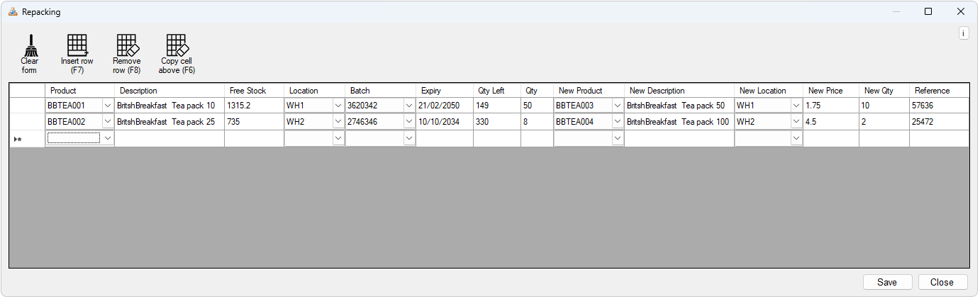This screenshot has width=980, height=299.
Task: Expand the BBTEA001 Product dropdown
Action: (x=108, y=106)
